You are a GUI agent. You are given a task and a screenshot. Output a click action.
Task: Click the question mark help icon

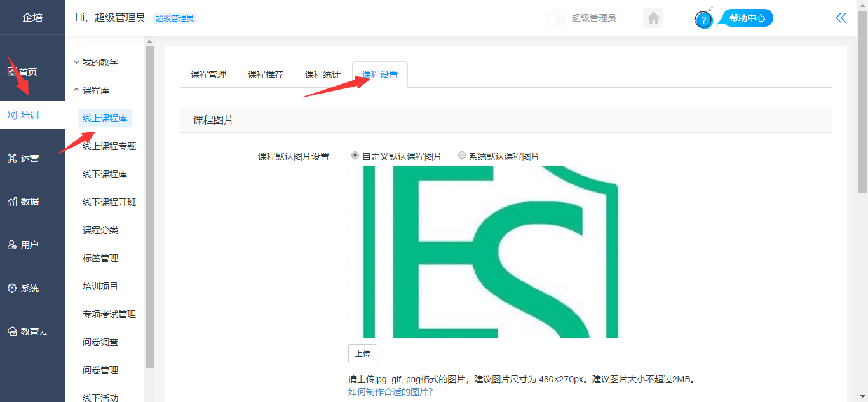tap(703, 20)
